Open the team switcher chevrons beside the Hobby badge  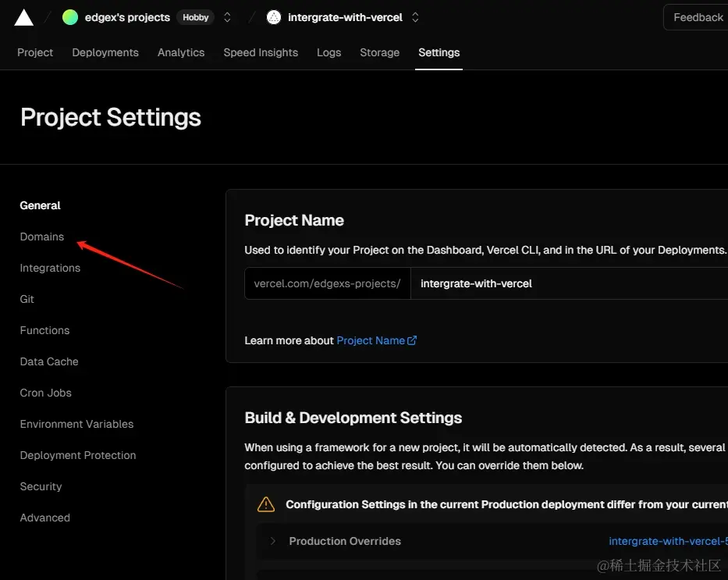(227, 17)
